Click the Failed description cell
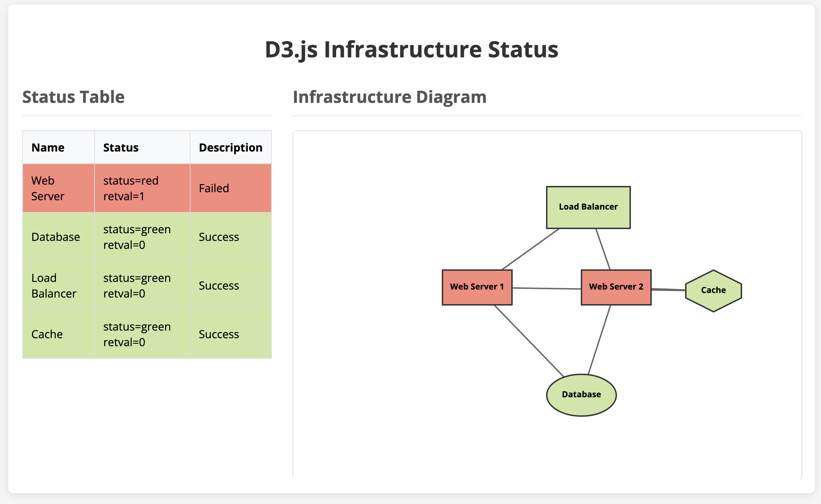This screenshot has width=821, height=504. click(x=231, y=188)
